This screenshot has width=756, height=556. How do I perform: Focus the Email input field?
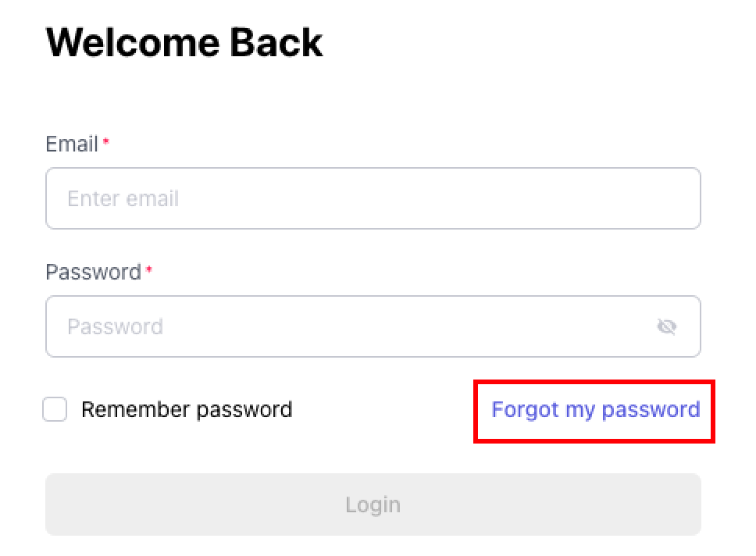pos(373,198)
